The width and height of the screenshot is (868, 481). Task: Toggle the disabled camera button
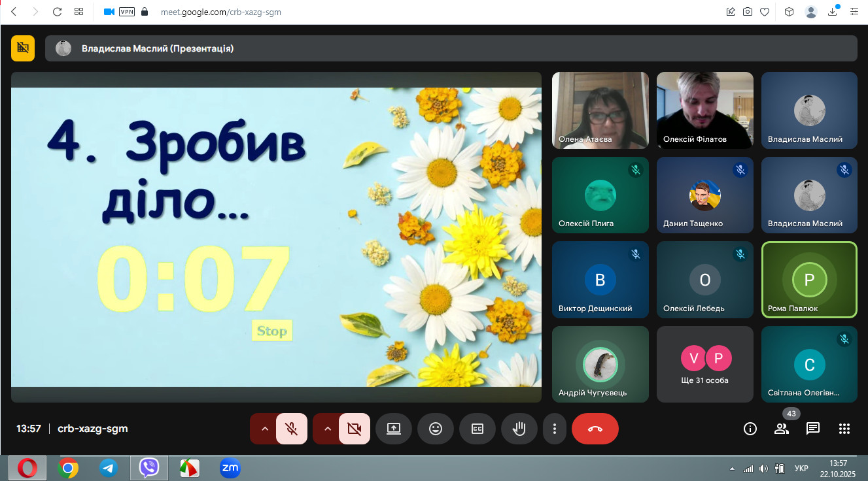point(355,429)
